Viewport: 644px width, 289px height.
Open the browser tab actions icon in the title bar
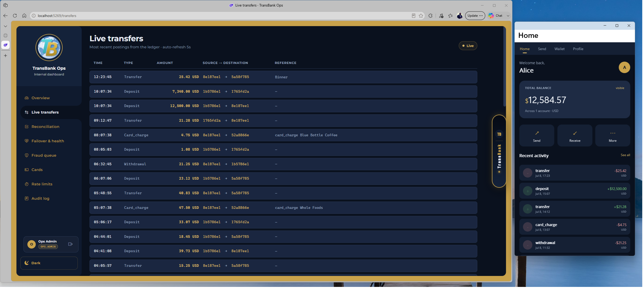point(5,5)
